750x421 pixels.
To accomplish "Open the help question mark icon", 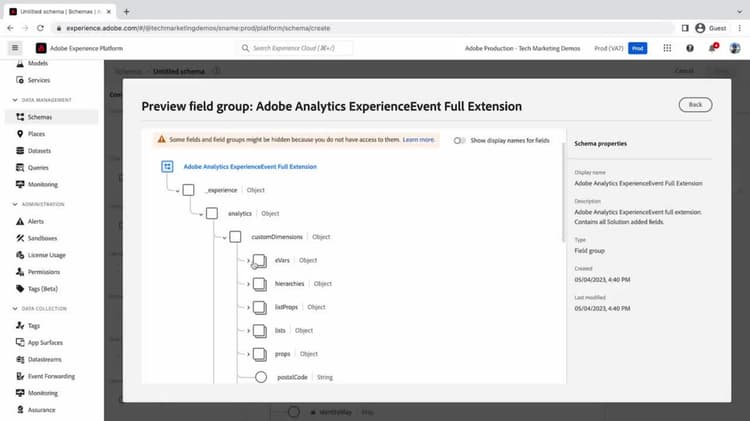I will 690,48.
